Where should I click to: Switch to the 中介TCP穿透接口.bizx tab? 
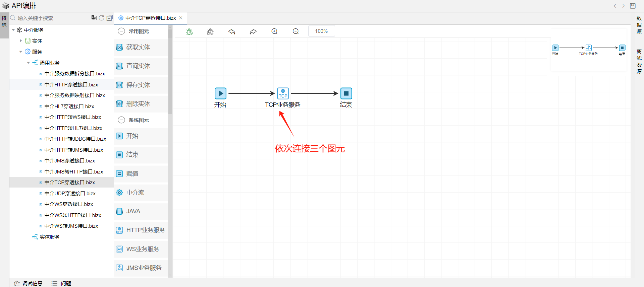[x=150, y=18]
